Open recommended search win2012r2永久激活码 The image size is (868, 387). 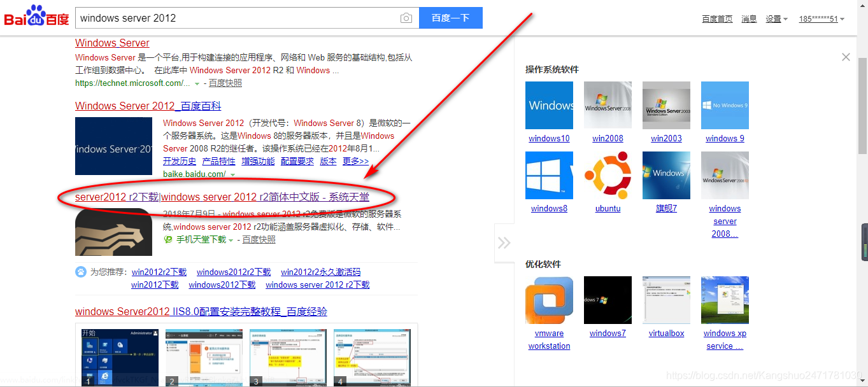tap(320, 272)
